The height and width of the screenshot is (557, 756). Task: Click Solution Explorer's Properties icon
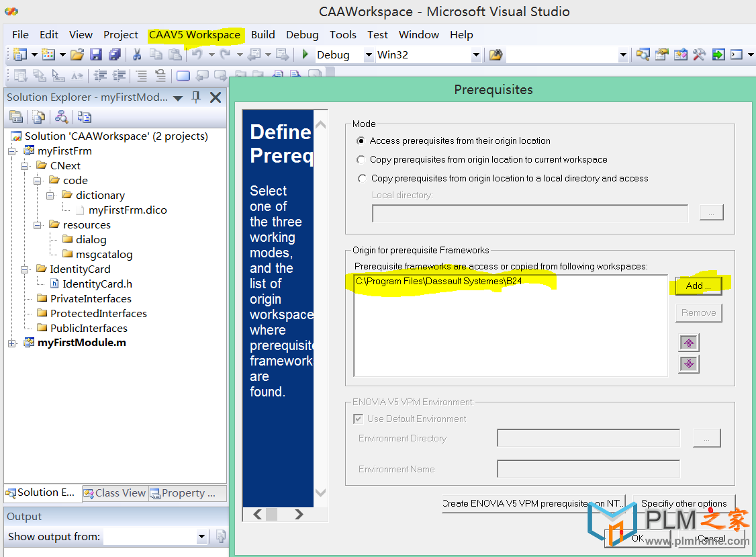point(16,117)
